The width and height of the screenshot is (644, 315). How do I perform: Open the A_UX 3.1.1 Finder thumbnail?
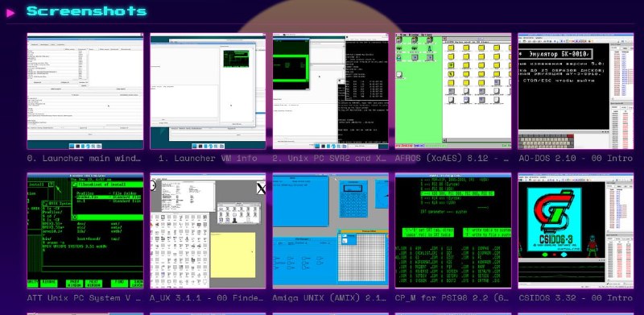pos(208,230)
